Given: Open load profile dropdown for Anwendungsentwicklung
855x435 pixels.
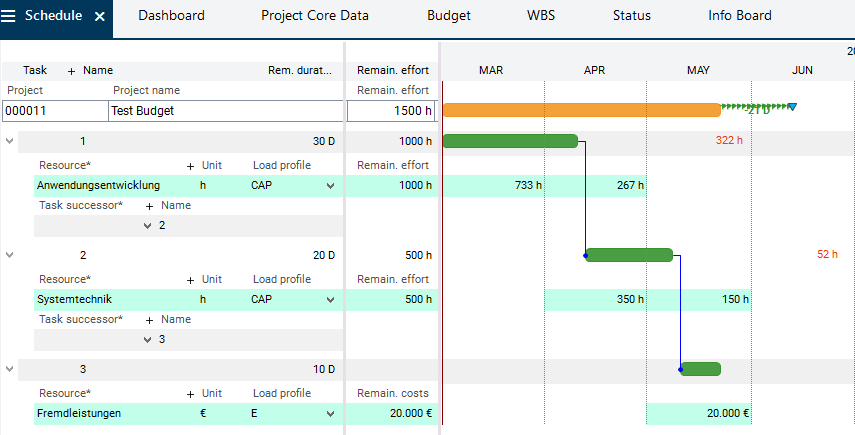Looking at the screenshot, I should 330,185.
